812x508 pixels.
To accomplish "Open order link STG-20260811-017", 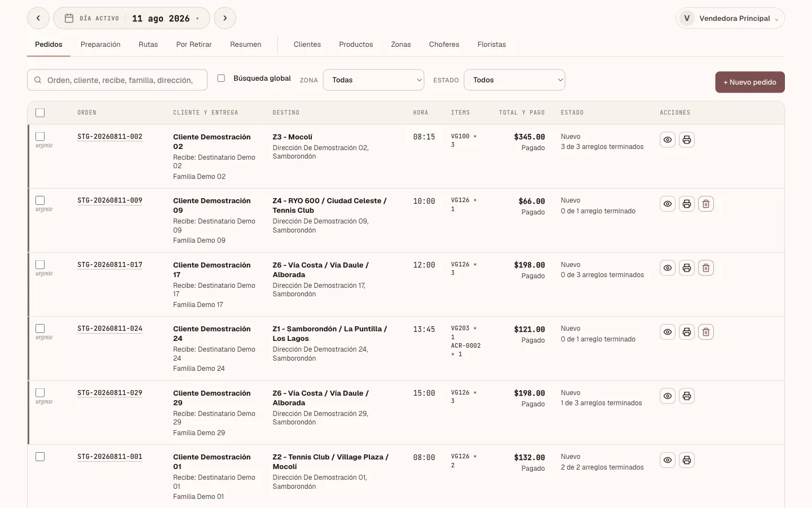I will 110,265.
